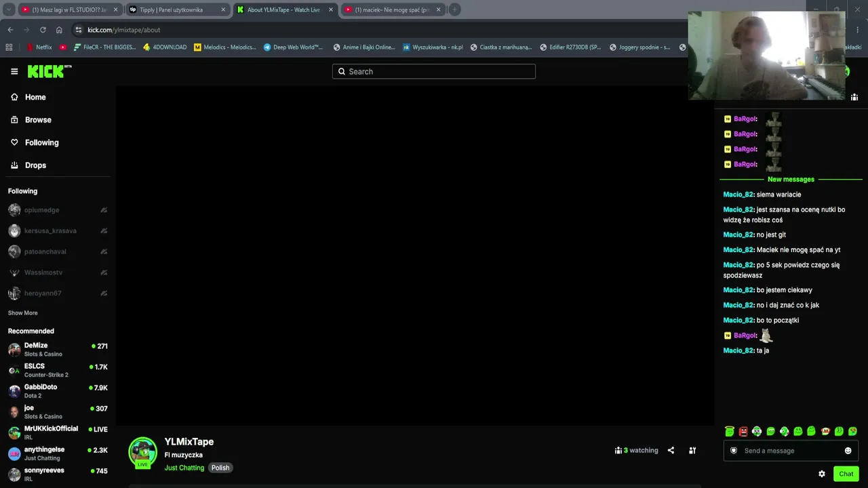Open followed channel kersusa_krasava

click(58, 231)
